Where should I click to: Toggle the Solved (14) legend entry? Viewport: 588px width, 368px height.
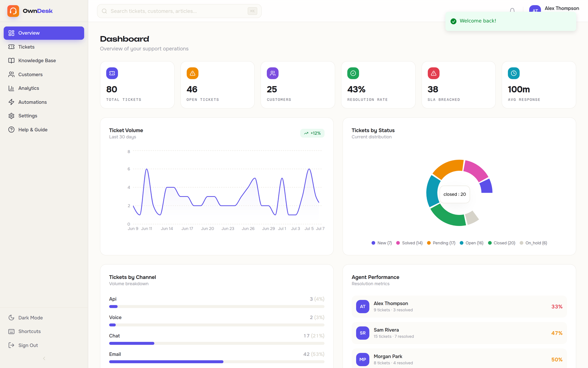pos(409,243)
